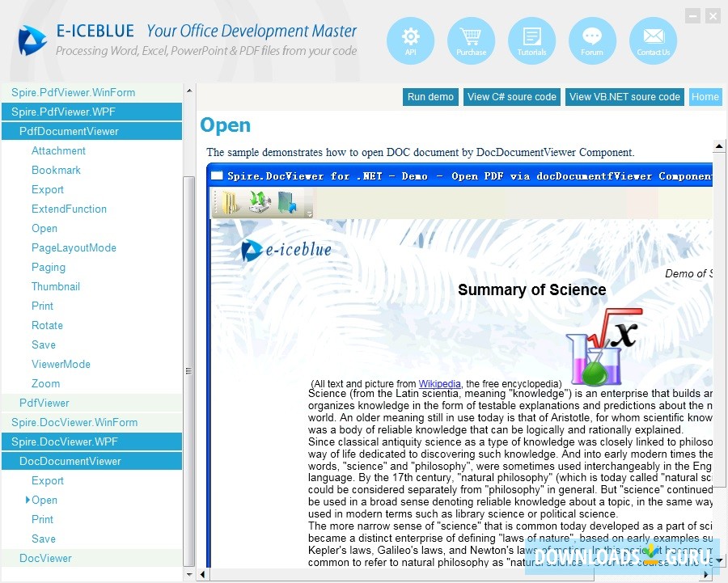Click the Summary of Science heading

[531, 289]
